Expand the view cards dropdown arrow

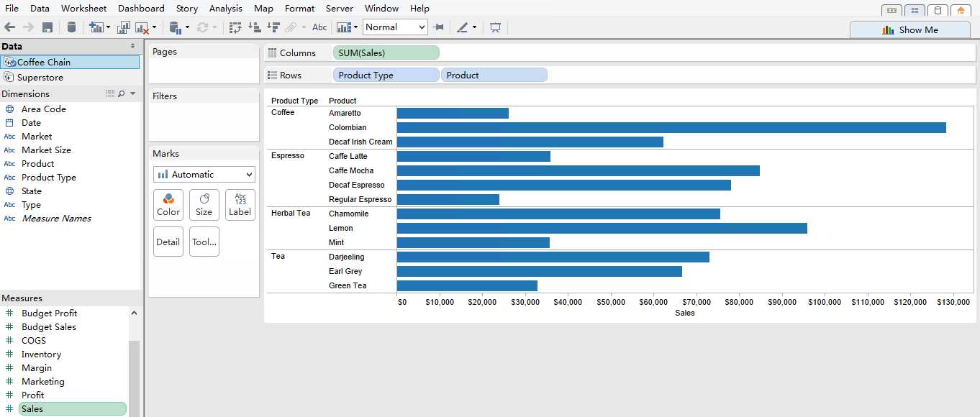click(x=355, y=27)
